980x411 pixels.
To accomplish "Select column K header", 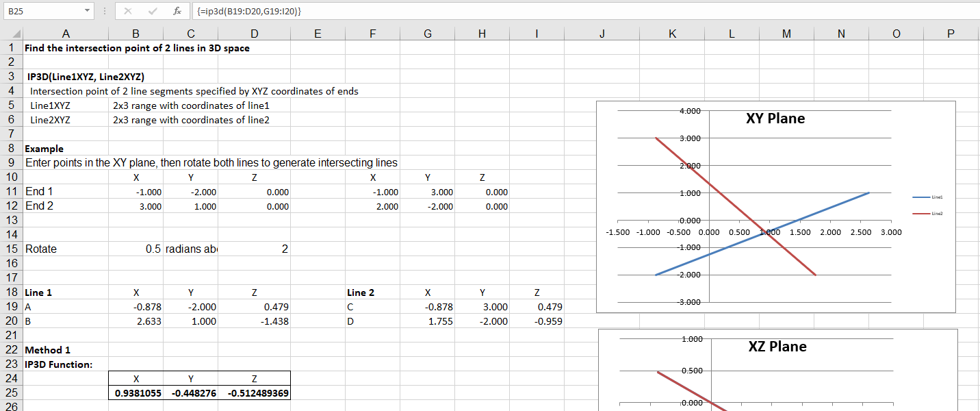I will 672,34.
